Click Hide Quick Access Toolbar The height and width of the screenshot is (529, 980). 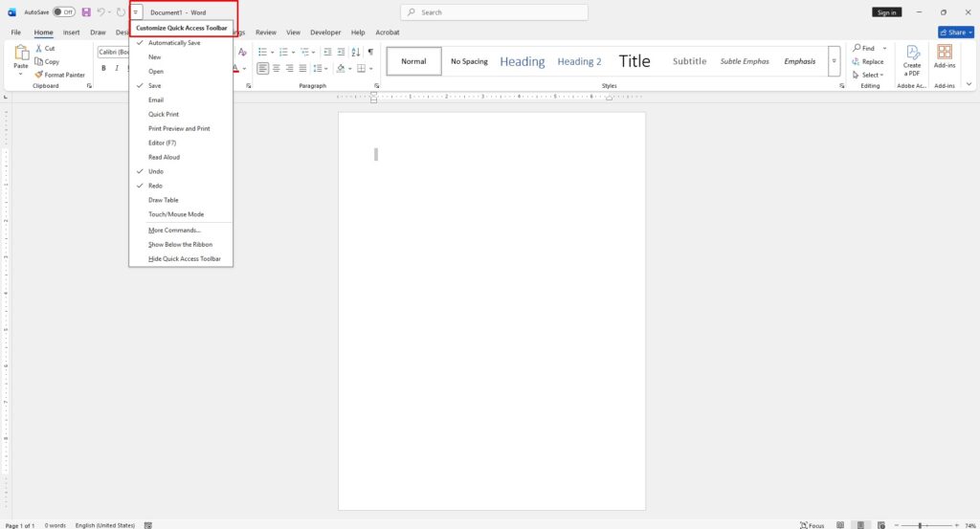pos(181,258)
